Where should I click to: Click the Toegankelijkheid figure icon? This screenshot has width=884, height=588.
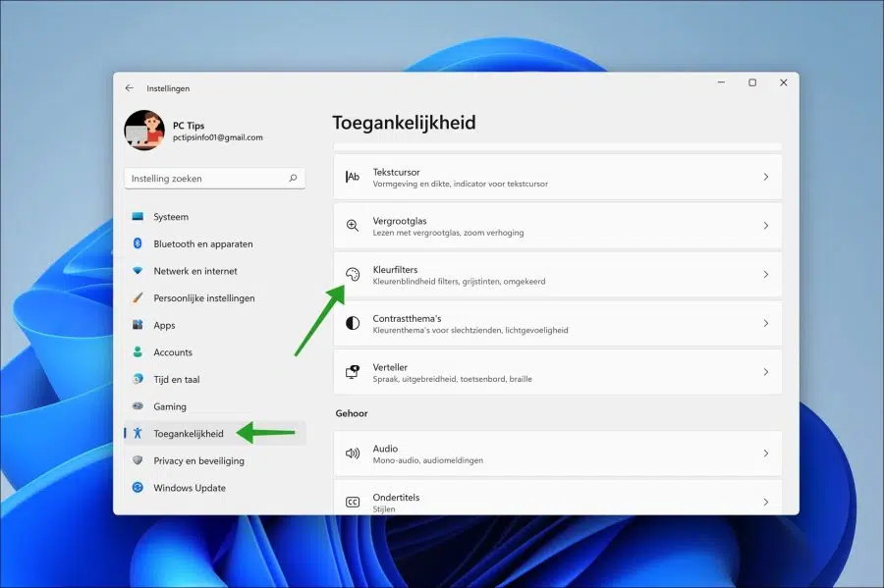click(x=138, y=433)
